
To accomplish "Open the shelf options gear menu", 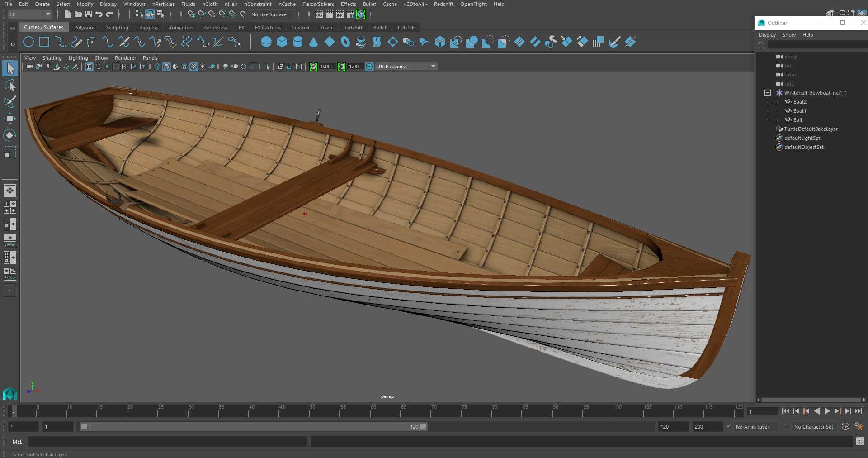I will point(13,44).
